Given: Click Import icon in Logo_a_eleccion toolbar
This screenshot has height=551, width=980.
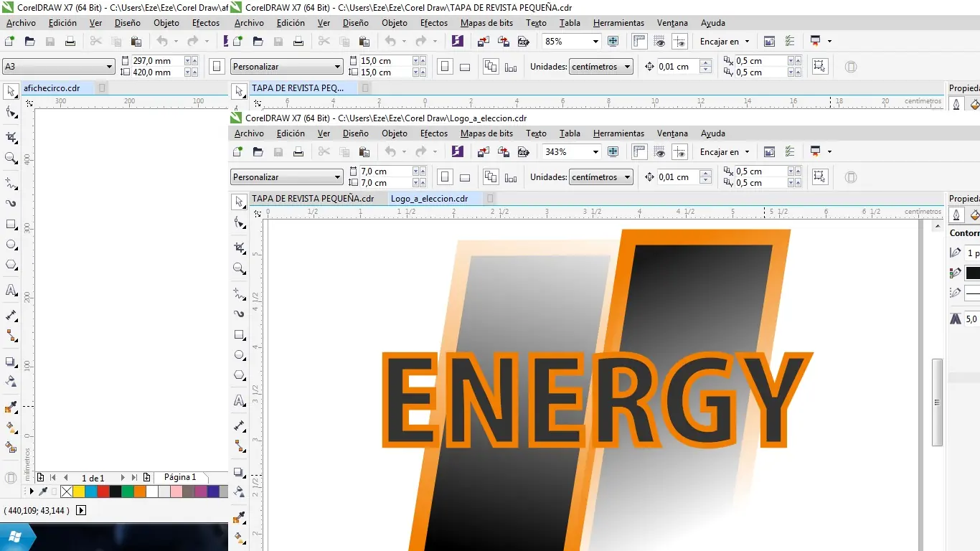Looking at the screenshot, I should 484,152.
